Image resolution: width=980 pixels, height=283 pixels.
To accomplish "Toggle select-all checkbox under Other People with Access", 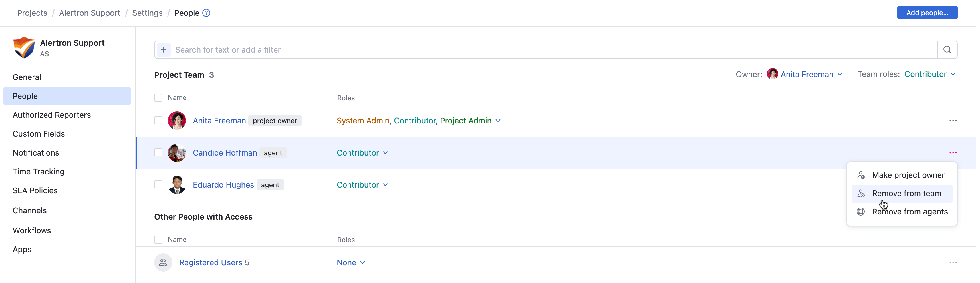I will (158, 240).
